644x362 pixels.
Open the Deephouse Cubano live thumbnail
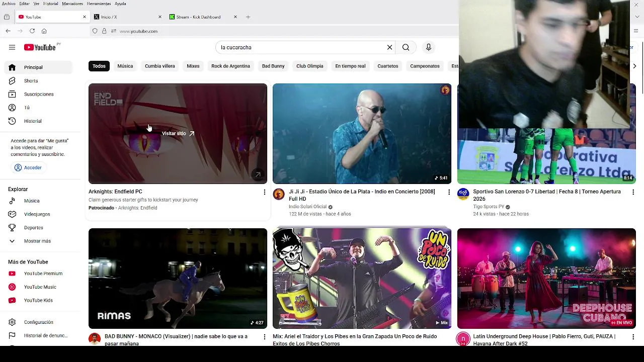tap(546, 279)
